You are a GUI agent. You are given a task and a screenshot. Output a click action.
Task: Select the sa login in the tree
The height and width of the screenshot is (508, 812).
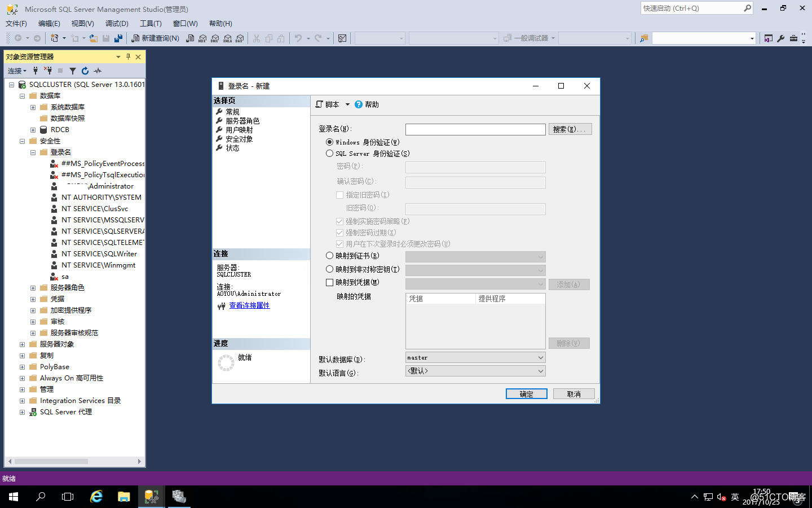coord(65,277)
